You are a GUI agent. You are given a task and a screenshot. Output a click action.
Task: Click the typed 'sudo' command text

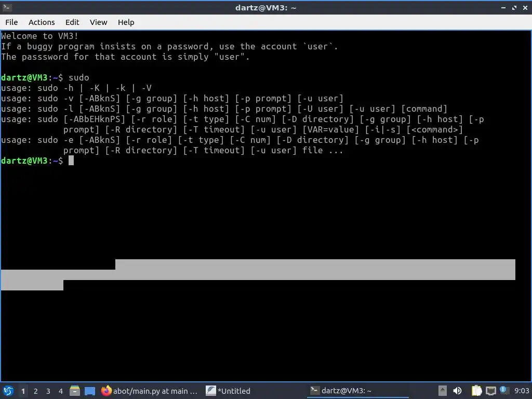[79, 77]
